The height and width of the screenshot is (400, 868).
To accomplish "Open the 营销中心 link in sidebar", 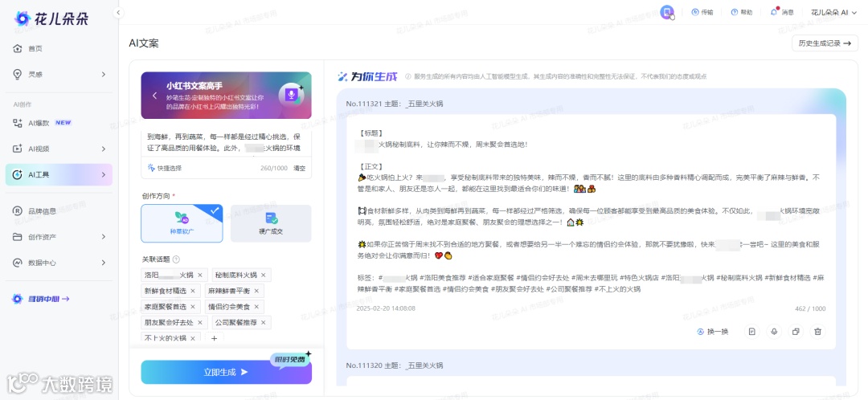I will click(x=41, y=299).
